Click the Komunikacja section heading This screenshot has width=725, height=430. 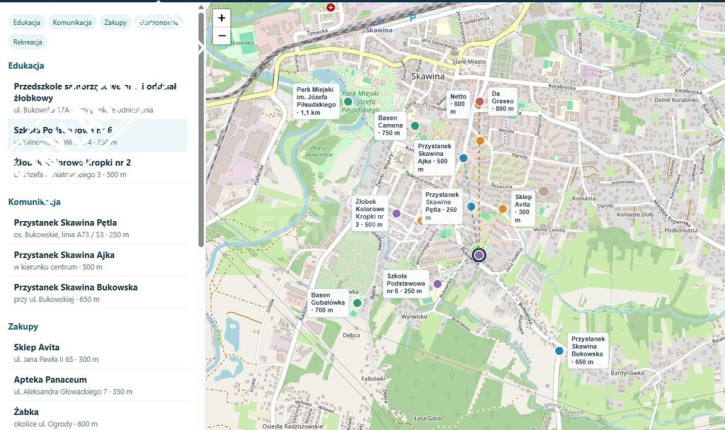[x=34, y=202]
